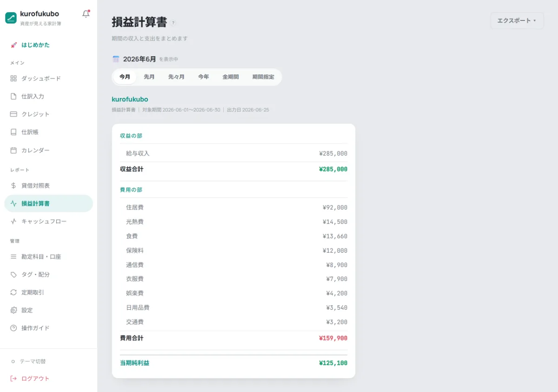Click the kurofukubo report heading

click(x=130, y=99)
